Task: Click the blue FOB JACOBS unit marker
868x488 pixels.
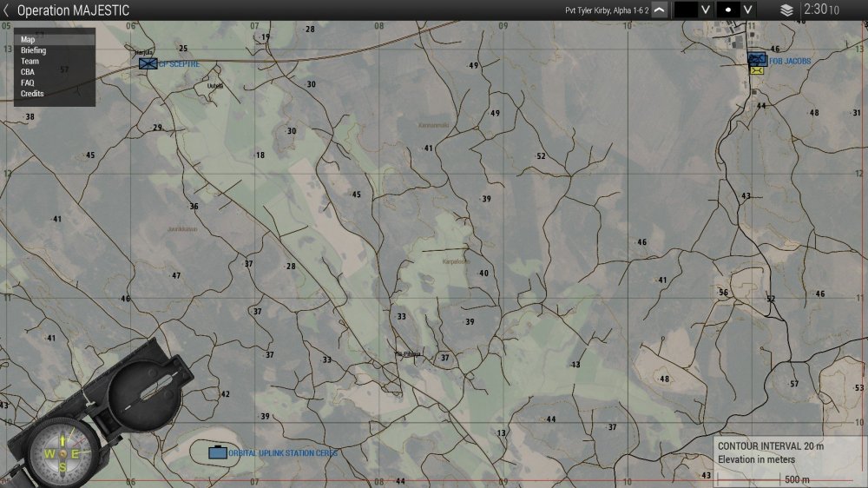Action: (757, 59)
